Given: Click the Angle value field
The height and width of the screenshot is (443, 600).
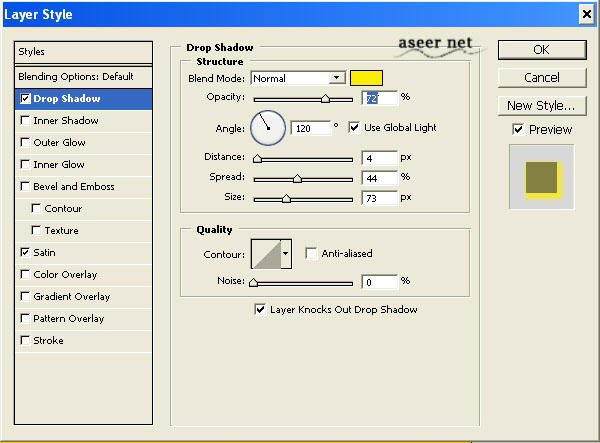Looking at the screenshot, I should coord(311,128).
